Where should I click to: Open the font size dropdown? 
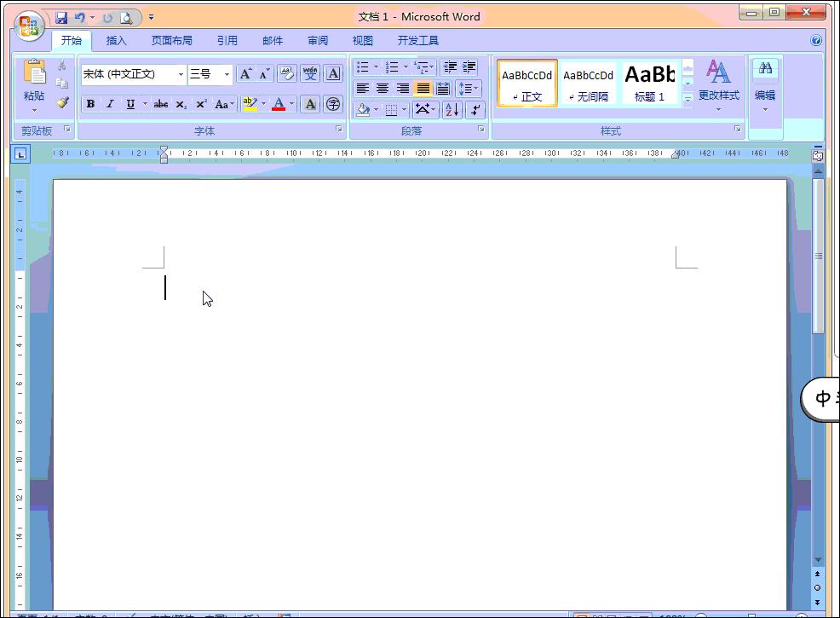pos(227,74)
